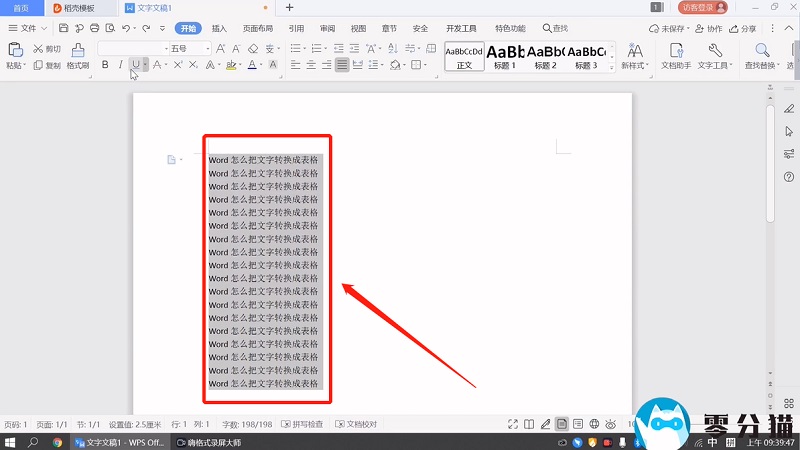Expand the underline style dropdown arrow
This screenshot has width=800, height=450.
tap(146, 65)
